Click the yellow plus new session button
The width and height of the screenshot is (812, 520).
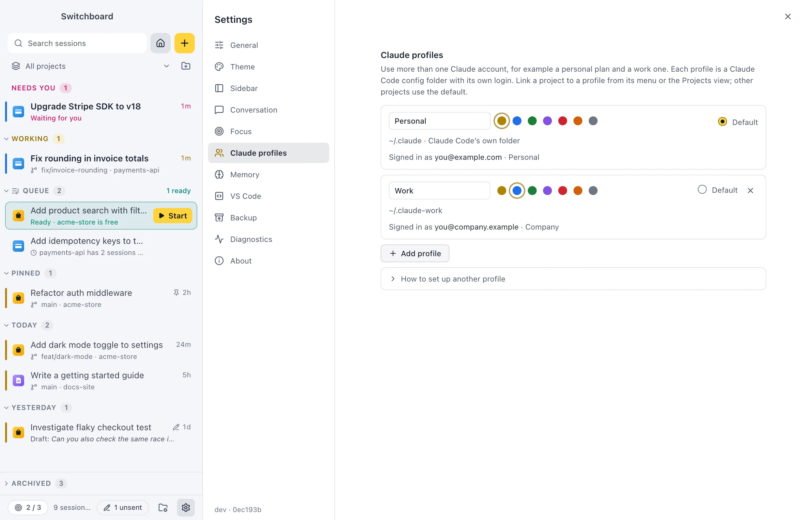tap(184, 43)
